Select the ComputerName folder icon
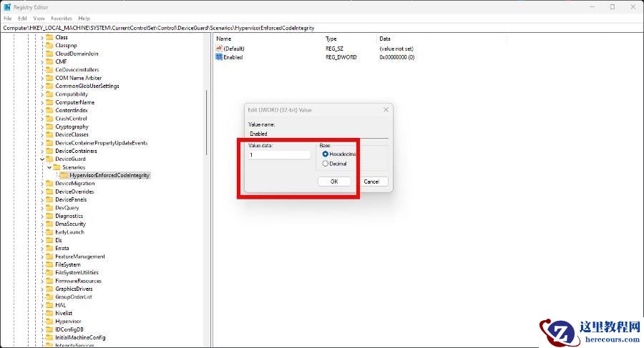Screen dimensions: 644x348 click(x=49, y=102)
